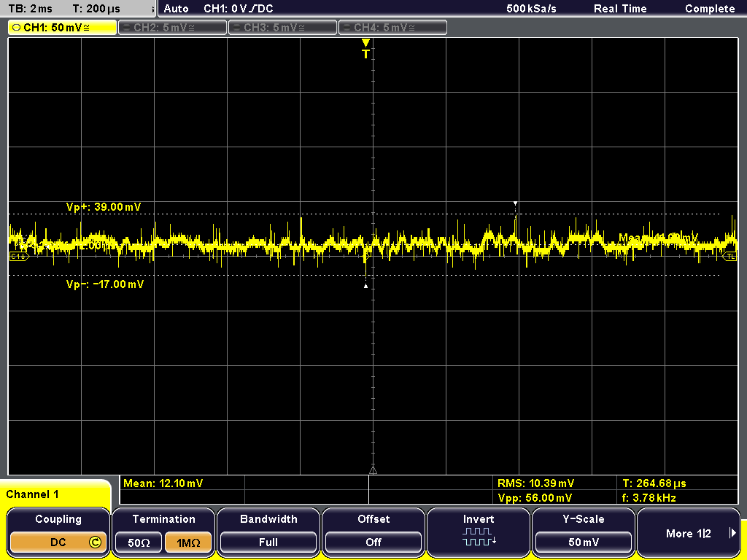Click the C1 ground level marker
Viewport: 747px width, 560px height.
click(x=18, y=257)
